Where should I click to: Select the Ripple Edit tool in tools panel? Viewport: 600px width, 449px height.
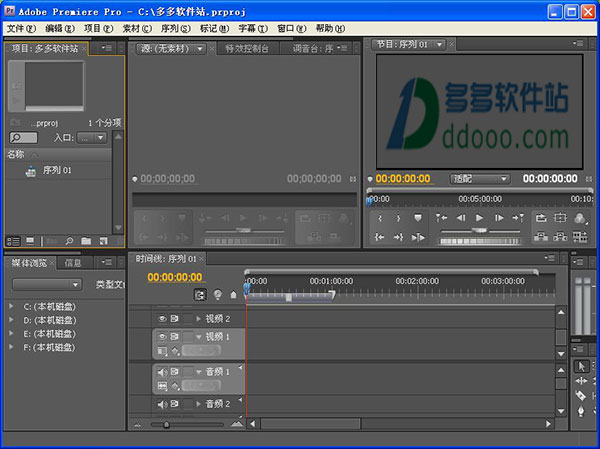[x=581, y=381]
